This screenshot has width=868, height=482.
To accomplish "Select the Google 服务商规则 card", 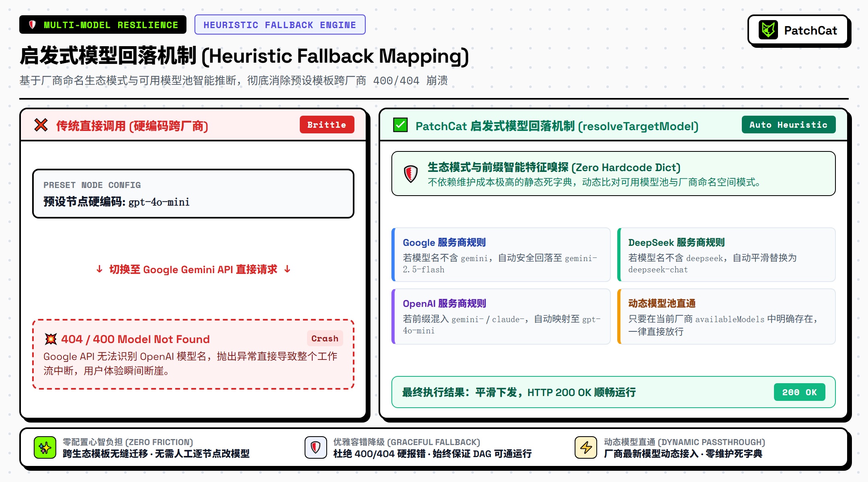I will coord(501,255).
